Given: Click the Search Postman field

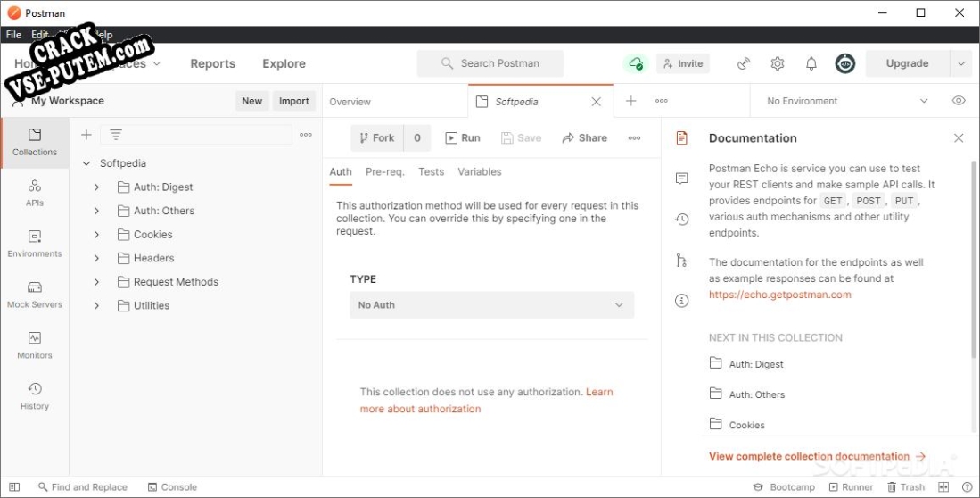Looking at the screenshot, I should pos(490,63).
